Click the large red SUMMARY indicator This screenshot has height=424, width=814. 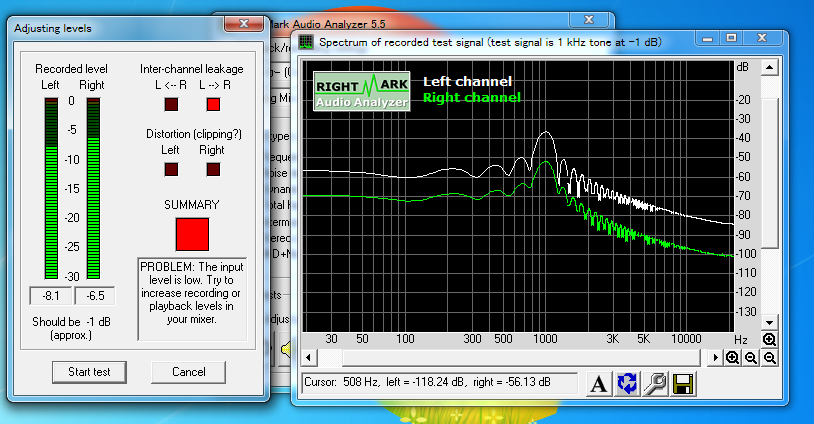click(191, 234)
